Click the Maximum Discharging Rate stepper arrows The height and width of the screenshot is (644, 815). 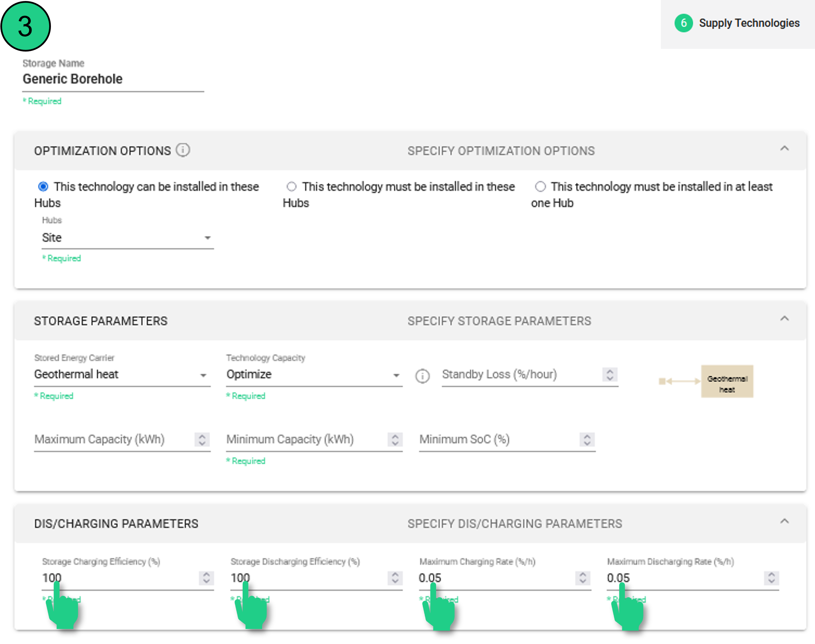(771, 578)
